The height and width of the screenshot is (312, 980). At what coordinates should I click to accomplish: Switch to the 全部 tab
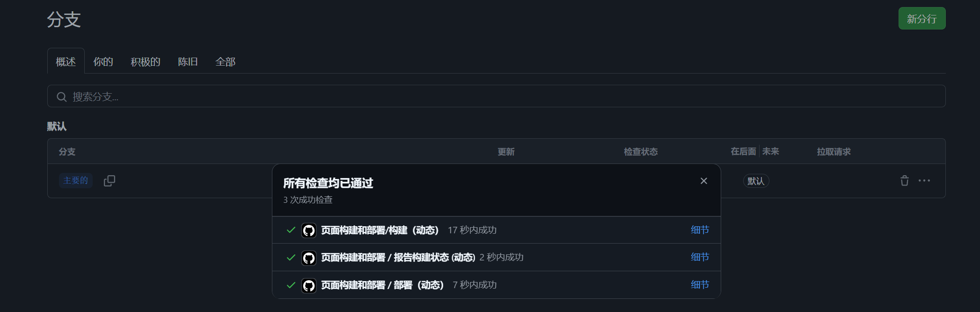click(226, 61)
